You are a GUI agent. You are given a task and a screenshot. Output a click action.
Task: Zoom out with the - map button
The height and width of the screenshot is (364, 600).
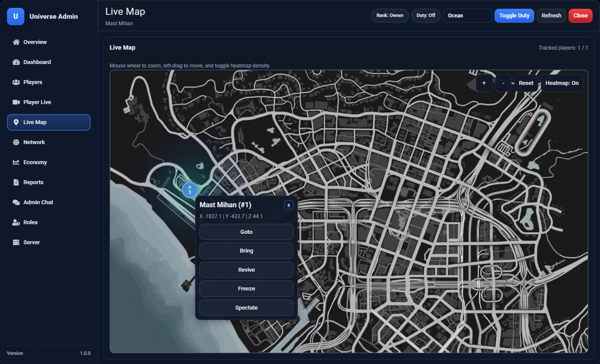[503, 83]
